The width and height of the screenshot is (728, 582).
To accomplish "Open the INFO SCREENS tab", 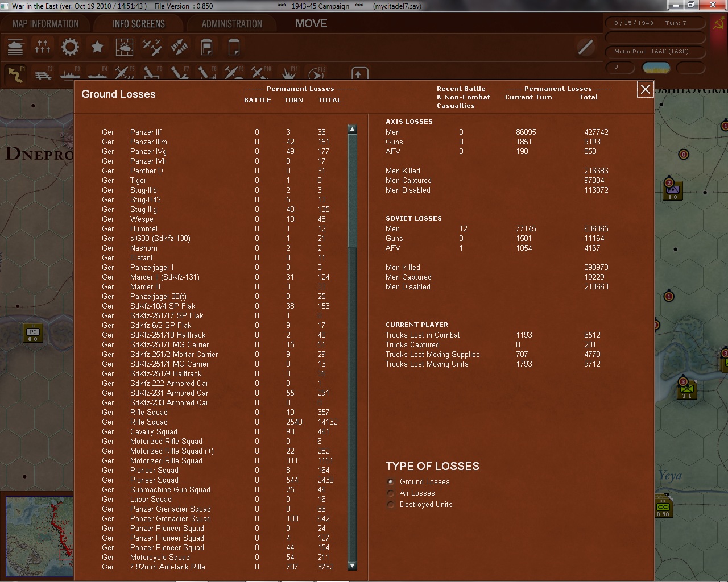I will pyautogui.click(x=138, y=24).
